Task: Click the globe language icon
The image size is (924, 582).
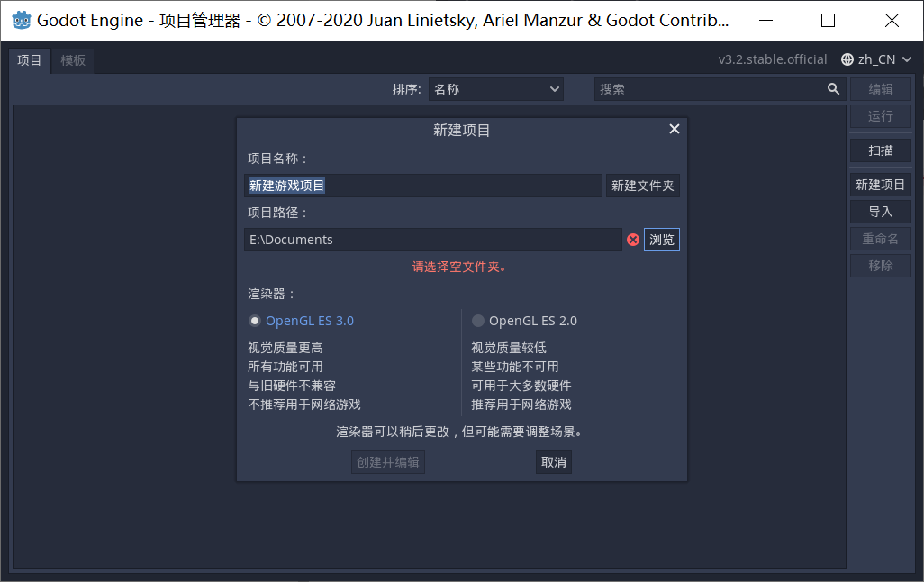Action: (x=847, y=59)
